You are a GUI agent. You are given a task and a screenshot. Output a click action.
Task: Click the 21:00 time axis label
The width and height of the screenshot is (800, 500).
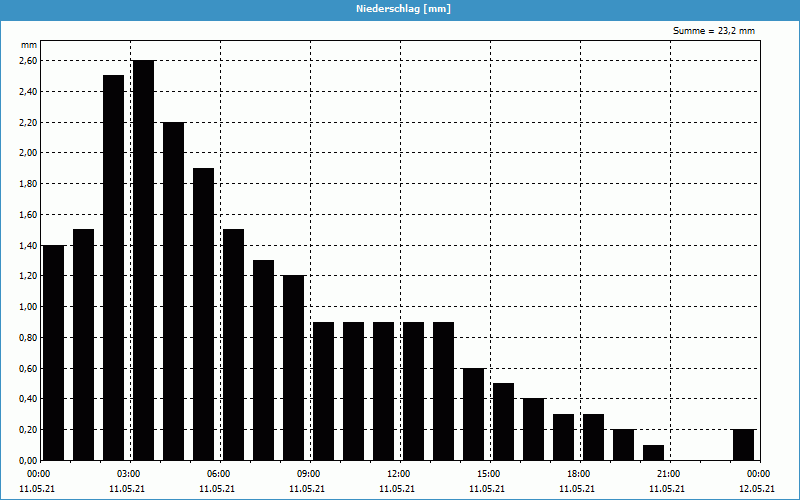[669, 474]
